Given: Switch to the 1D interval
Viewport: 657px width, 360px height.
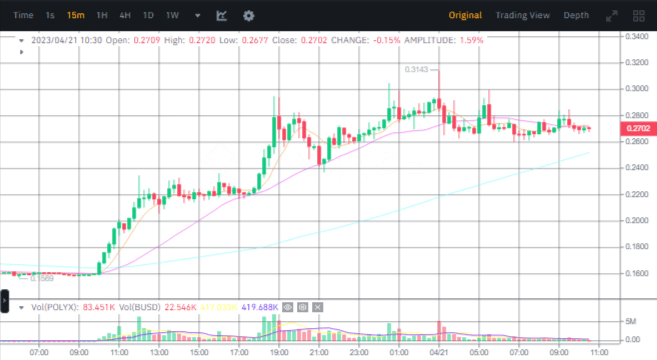Looking at the screenshot, I should tap(148, 16).
